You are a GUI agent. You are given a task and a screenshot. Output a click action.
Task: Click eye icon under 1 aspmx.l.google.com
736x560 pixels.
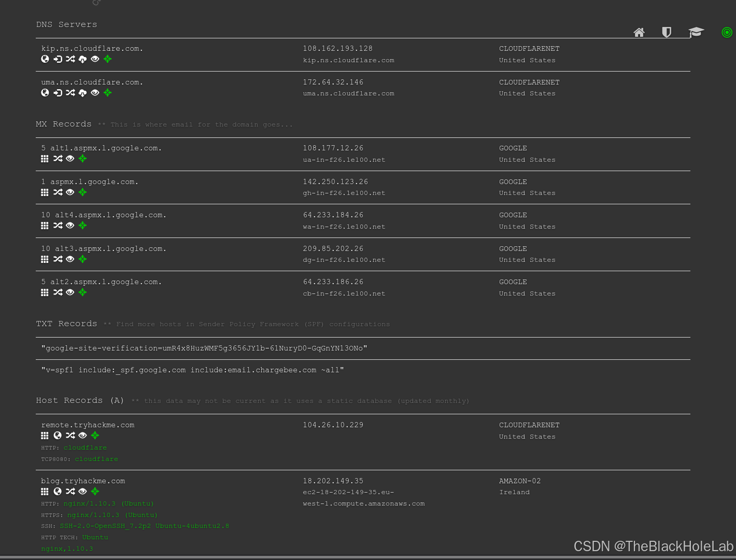[70, 192]
